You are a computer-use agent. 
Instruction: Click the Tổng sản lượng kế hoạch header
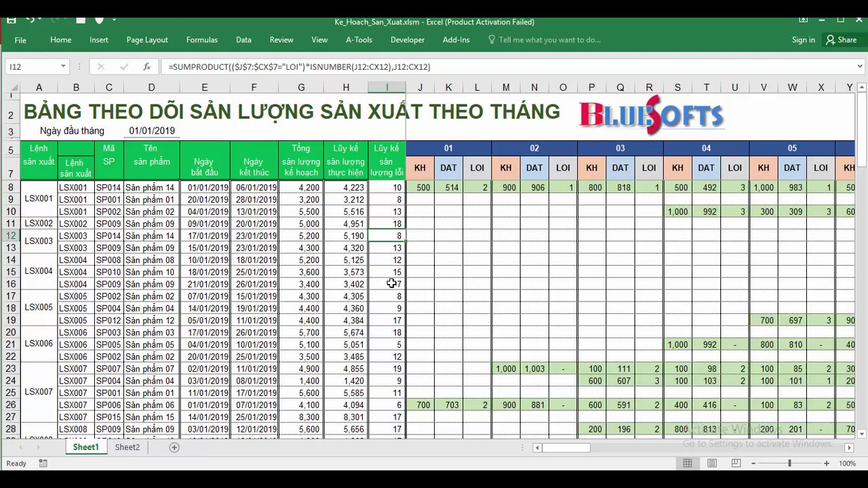click(x=301, y=160)
